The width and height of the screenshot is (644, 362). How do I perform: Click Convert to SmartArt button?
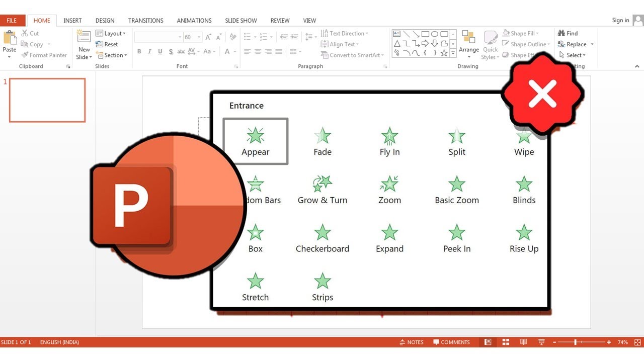coord(352,55)
